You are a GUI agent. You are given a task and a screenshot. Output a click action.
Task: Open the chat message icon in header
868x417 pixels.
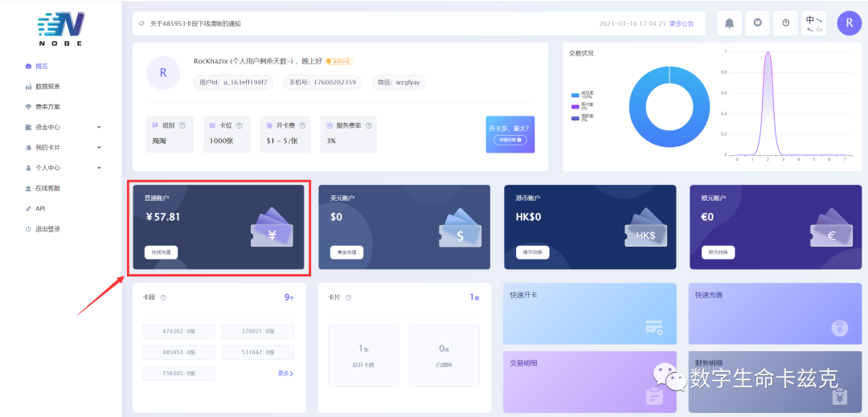(x=757, y=23)
